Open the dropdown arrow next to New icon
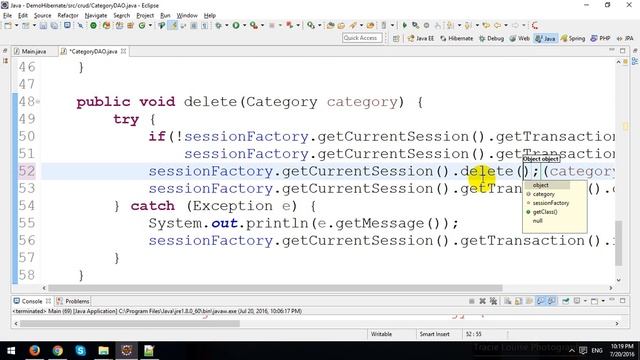The width and height of the screenshot is (640, 360). [17, 26]
